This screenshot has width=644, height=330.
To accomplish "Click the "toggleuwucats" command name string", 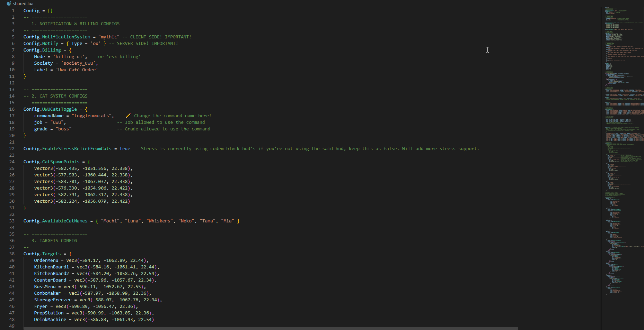I will [x=92, y=116].
